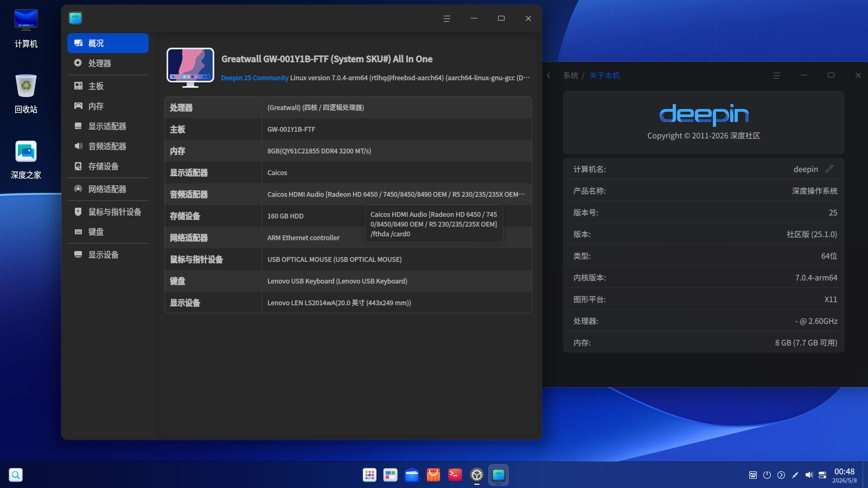Select the ARM Ethernet controller value

point(303,238)
